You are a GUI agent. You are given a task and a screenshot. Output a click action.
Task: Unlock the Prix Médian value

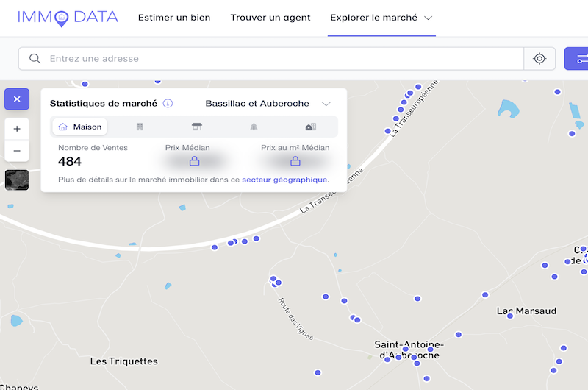click(194, 161)
